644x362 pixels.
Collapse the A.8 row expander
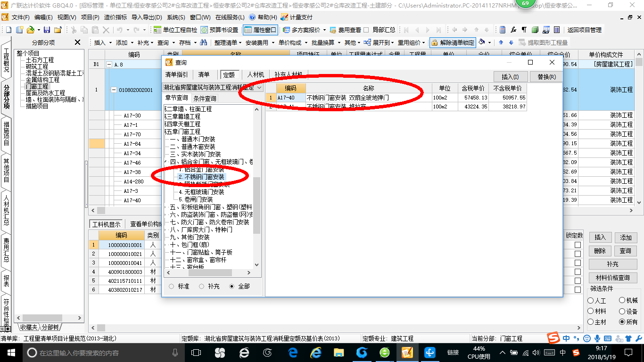click(109, 64)
